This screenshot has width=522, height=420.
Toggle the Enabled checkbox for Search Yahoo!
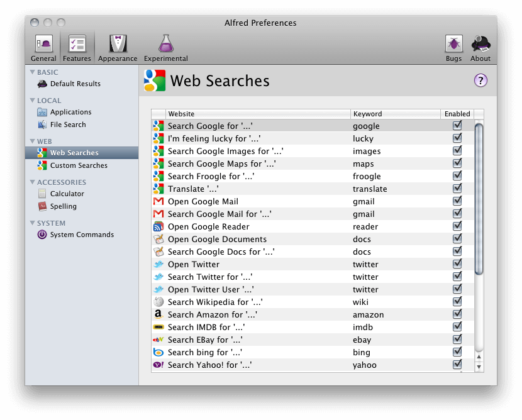click(457, 365)
